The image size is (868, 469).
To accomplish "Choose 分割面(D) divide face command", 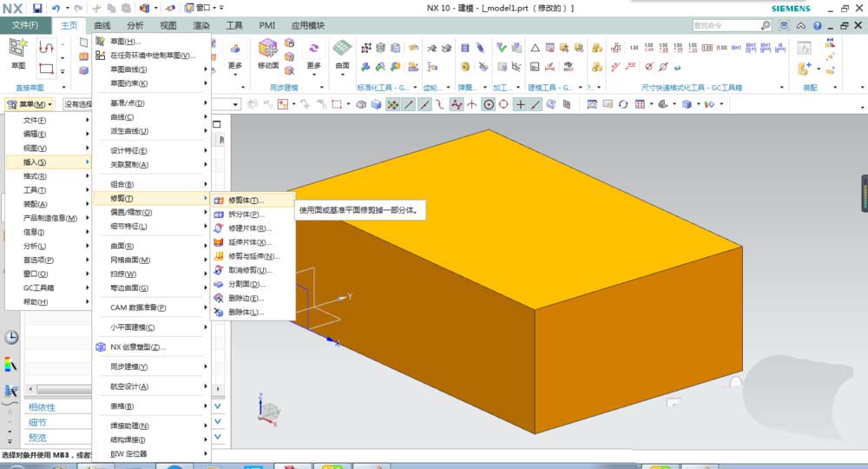I will click(x=253, y=284).
